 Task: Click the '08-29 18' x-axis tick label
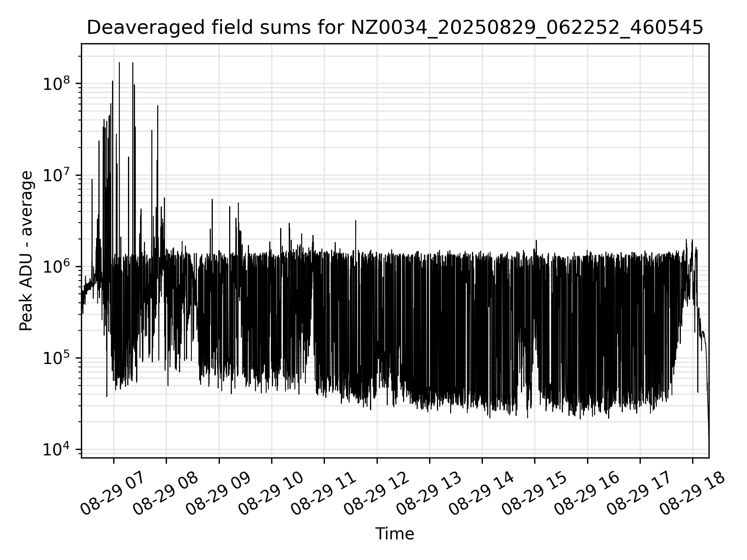click(x=692, y=494)
